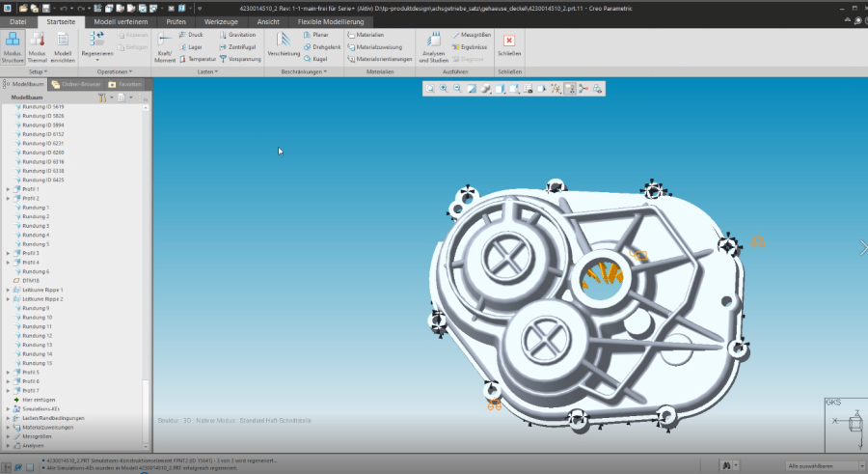Expand the Lasten/Randbedingungen tree node
This screenshot has width=868, height=474.
8,418
